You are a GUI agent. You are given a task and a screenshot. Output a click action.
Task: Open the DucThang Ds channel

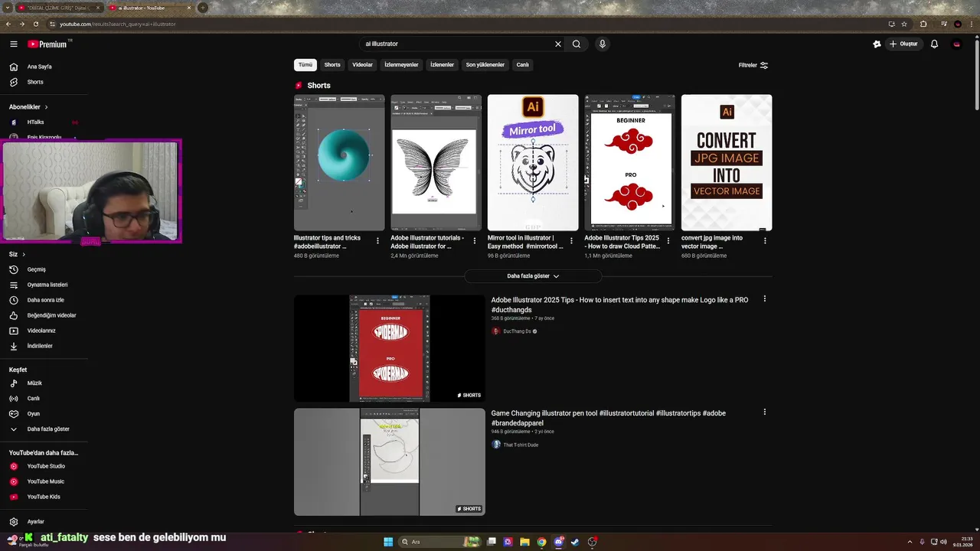pyautogui.click(x=517, y=331)
